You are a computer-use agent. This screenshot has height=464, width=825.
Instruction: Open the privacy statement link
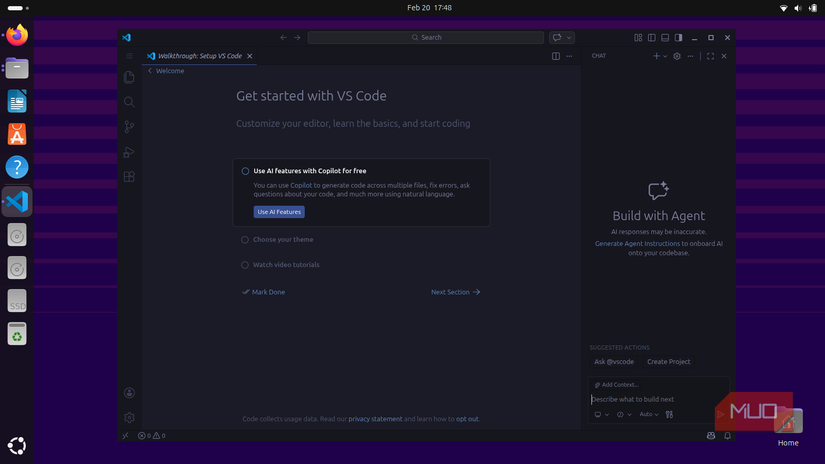coord(375,419)
